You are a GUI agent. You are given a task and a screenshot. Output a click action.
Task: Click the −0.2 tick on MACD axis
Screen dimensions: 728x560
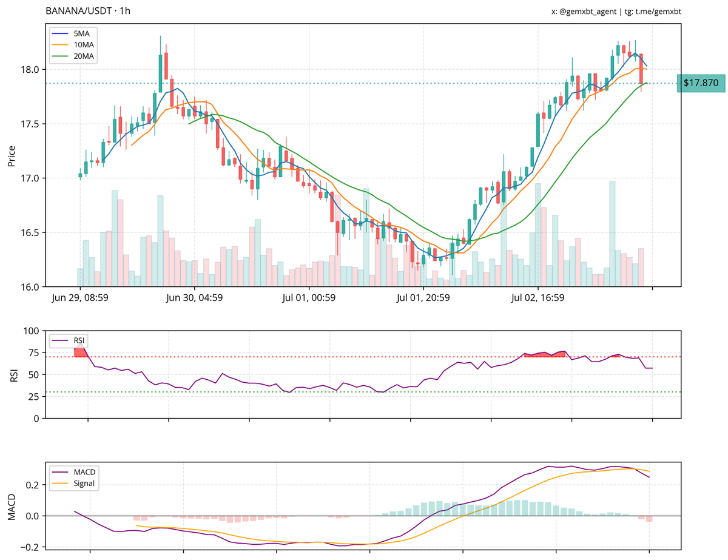click(29, 547)
